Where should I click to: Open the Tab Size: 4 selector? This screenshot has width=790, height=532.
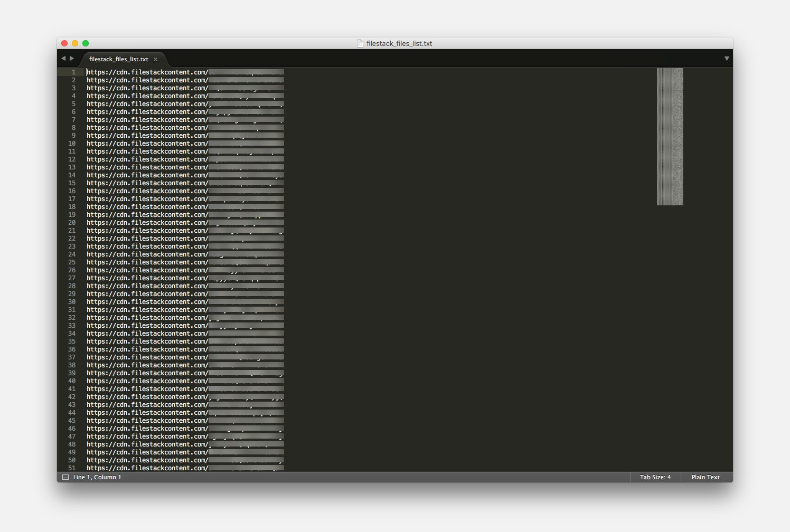pos(655,477)
